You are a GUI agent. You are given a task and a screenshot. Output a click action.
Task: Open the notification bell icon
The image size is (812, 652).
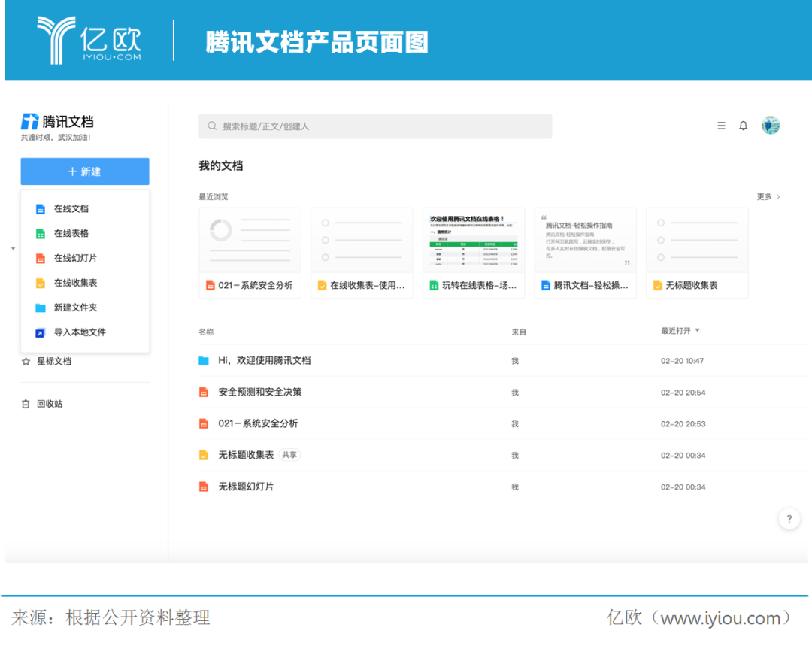click(x=743, y=126)
